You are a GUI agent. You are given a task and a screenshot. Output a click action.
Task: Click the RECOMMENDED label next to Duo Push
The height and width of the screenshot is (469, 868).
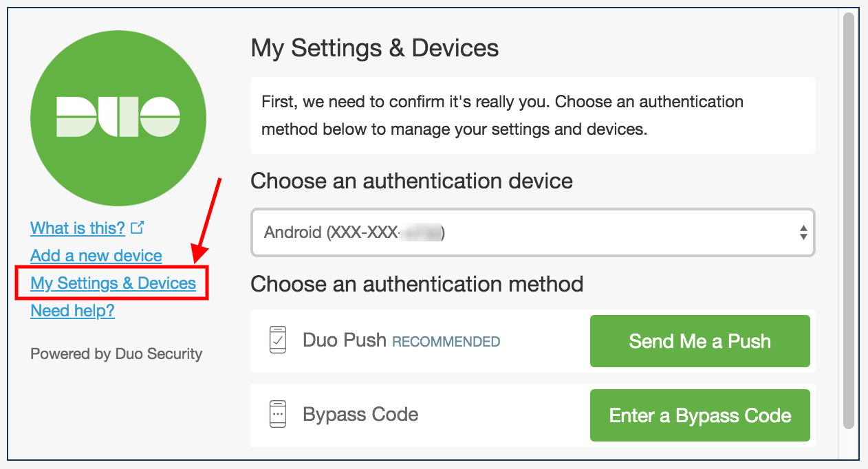(x=446, y=341)
